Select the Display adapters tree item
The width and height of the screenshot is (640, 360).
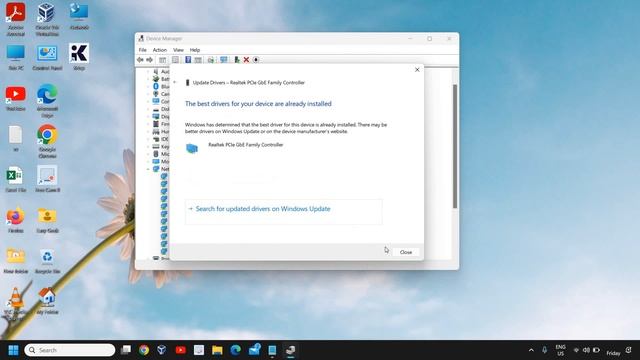[161, 117]
